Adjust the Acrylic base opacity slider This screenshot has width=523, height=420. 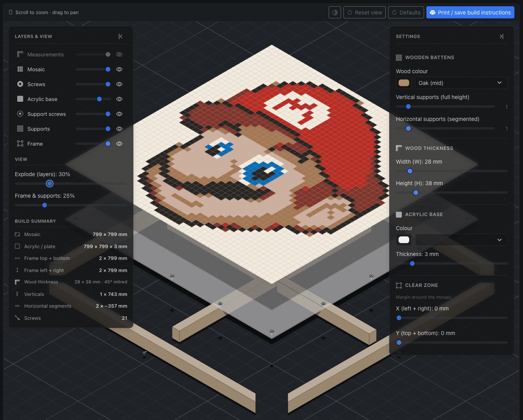click(x=93, y=99)
